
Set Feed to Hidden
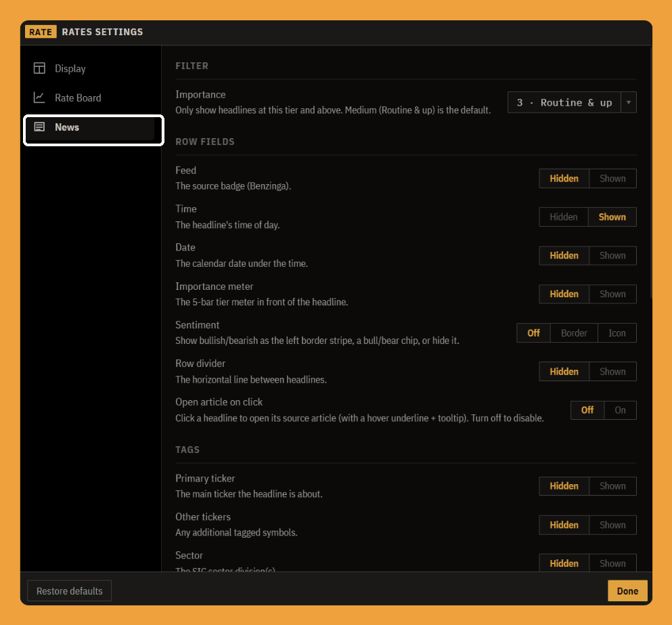pyautogui.click(x=564, y=179)
